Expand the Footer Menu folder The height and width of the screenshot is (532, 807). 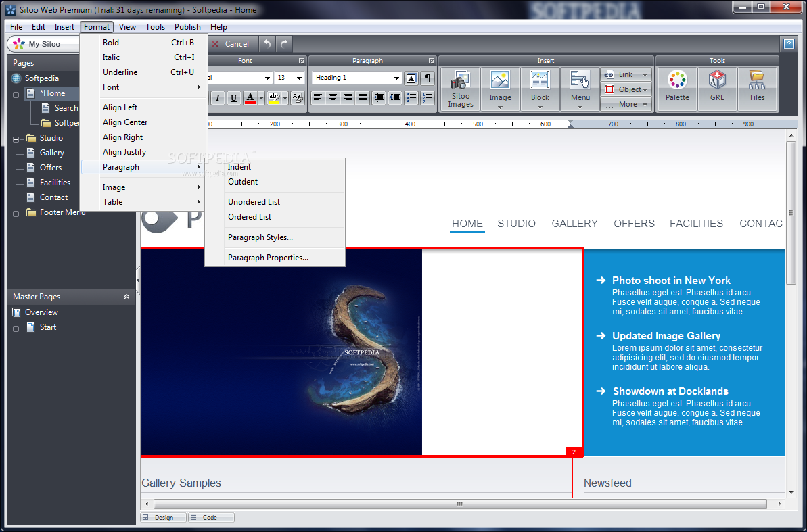click(16, 214)
